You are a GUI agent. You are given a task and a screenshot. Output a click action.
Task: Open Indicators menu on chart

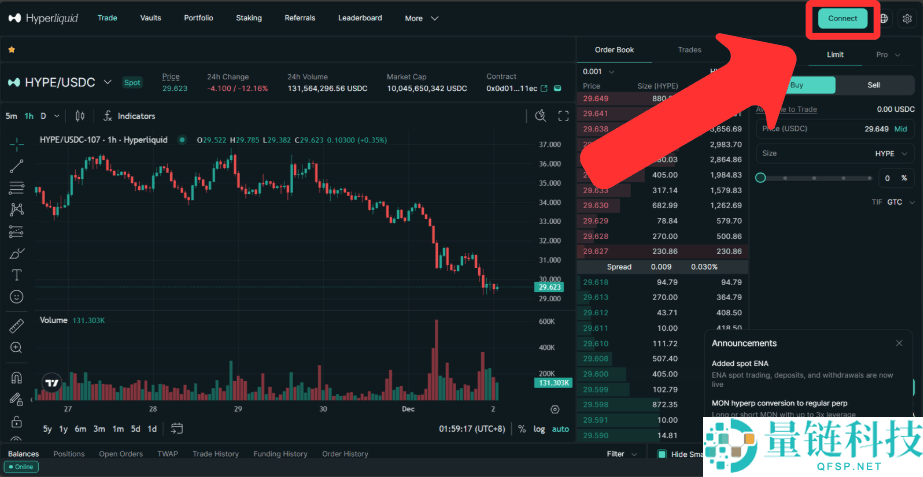click(130, 116)
